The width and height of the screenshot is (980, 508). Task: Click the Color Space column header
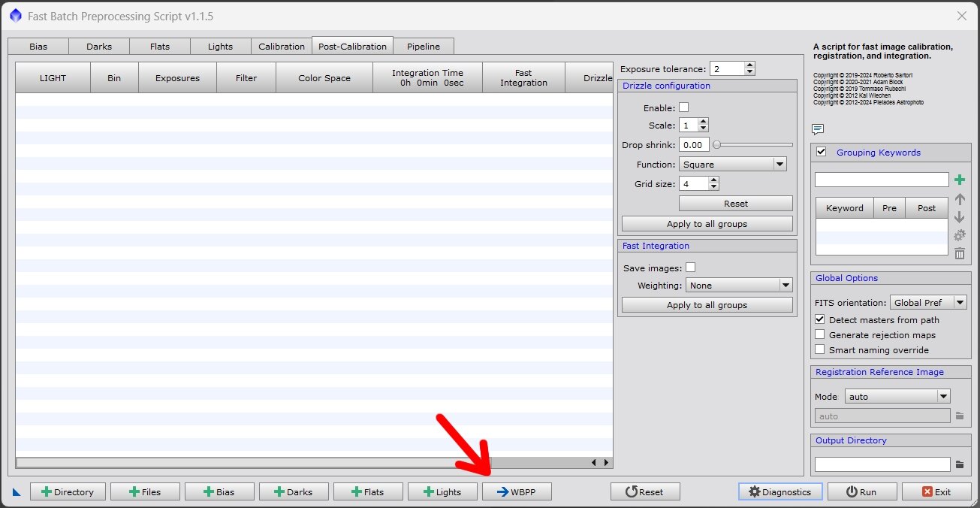(x=324, y=77)
